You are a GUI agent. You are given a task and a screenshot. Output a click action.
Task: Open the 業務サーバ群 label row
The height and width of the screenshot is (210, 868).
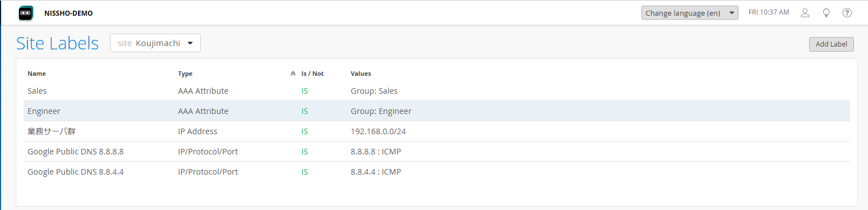point(436,131)
